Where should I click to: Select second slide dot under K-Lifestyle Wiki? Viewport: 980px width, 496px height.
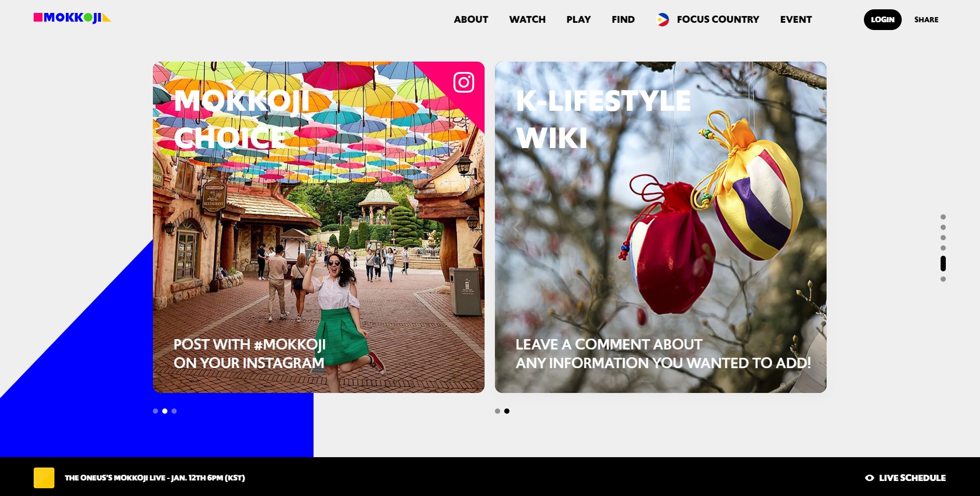[507, 411]
